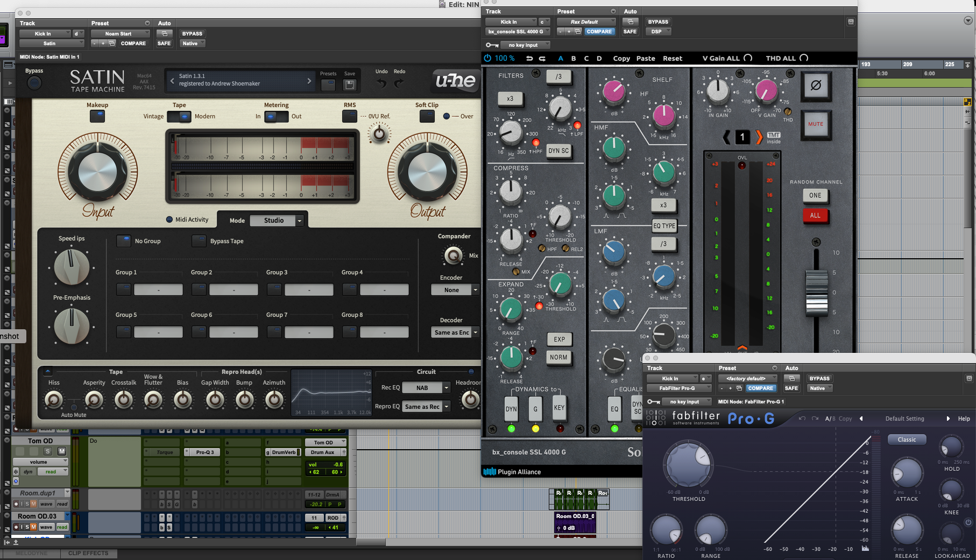Click COMPARE on the bx_console plugin header
The image size is (976, 560).
tap(599, 31)
